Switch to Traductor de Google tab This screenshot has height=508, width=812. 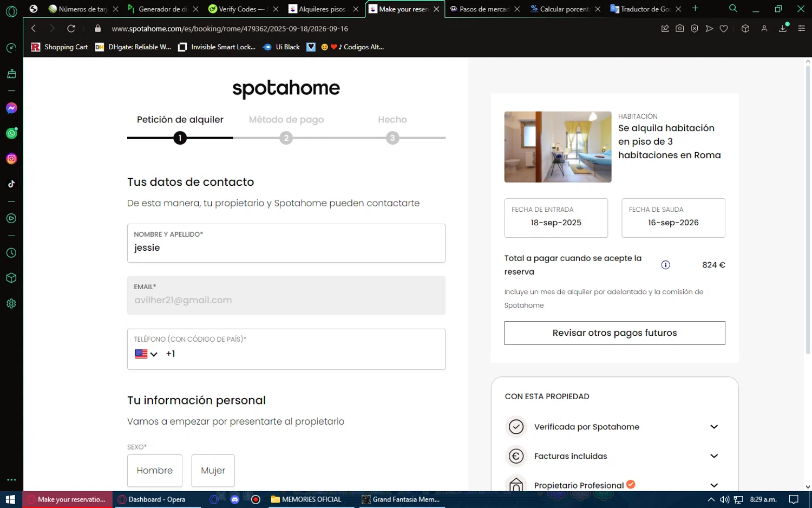coord(645,9)
